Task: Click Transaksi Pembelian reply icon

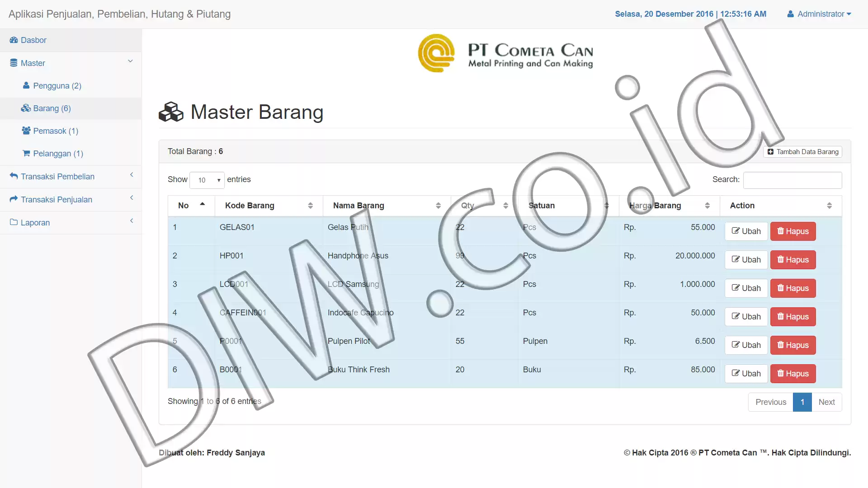Action: (x=14, y=176)
